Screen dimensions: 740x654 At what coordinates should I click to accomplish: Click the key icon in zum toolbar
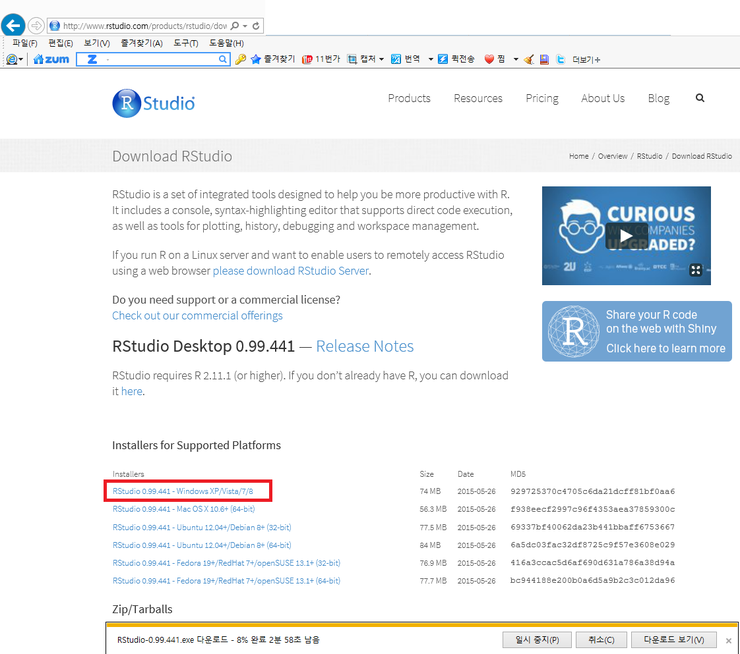click(x=241, y=60)
